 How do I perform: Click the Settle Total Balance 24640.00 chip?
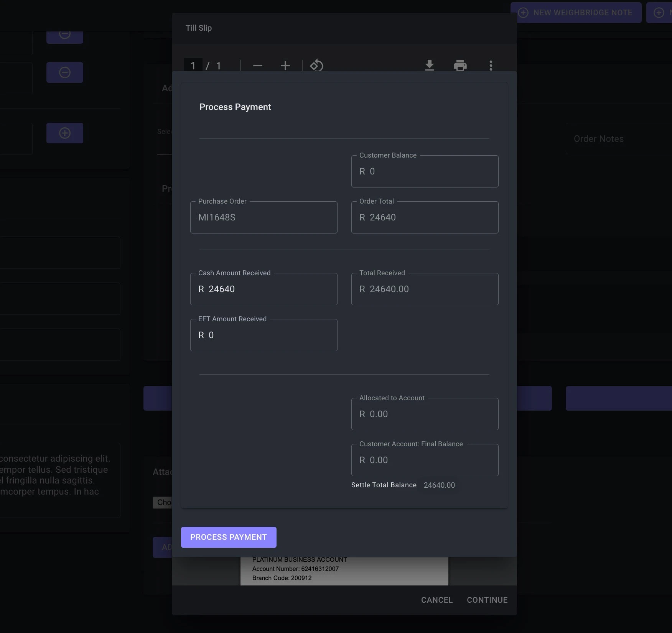coord(439,485)
